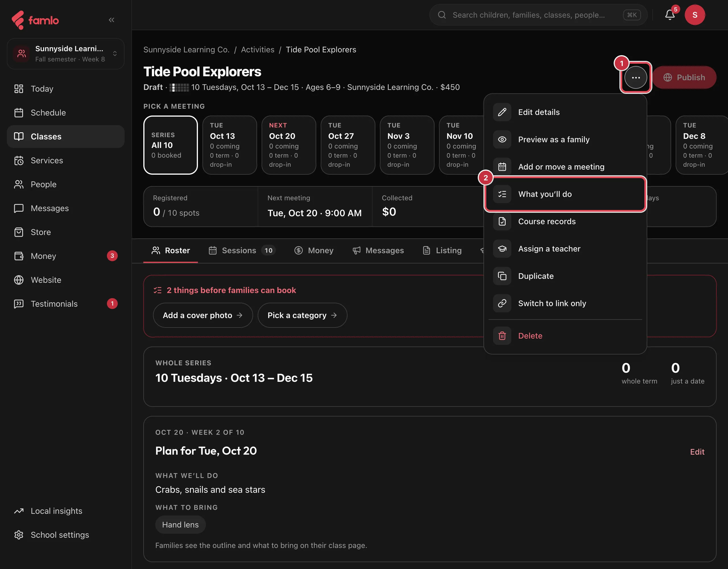Expand the Sunnyside Learning Co. workspace switcher
The image size is (728, 569).
tap(66, 54)
